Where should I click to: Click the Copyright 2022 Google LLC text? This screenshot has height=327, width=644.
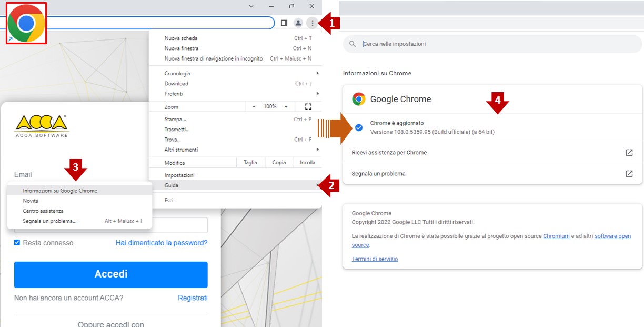tap(413, 222)
